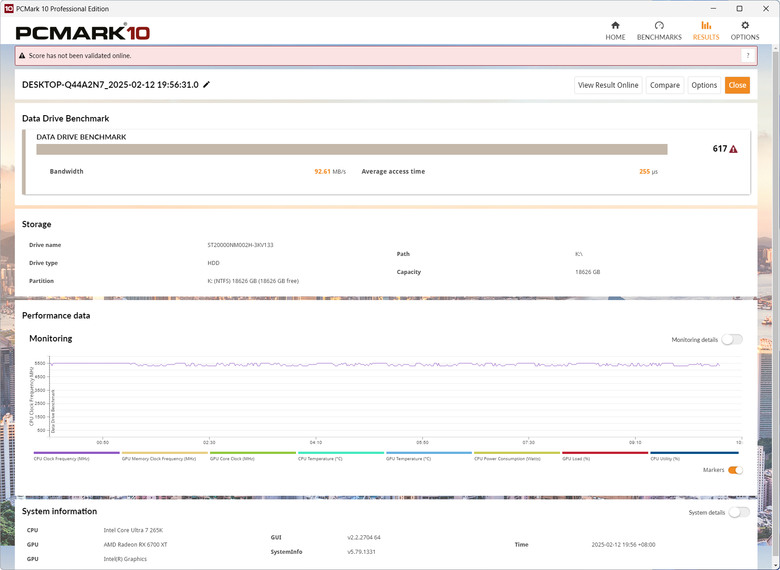Switch to the Results tab
This screenshot has width=780, height=570.
[x=706, y=31]
